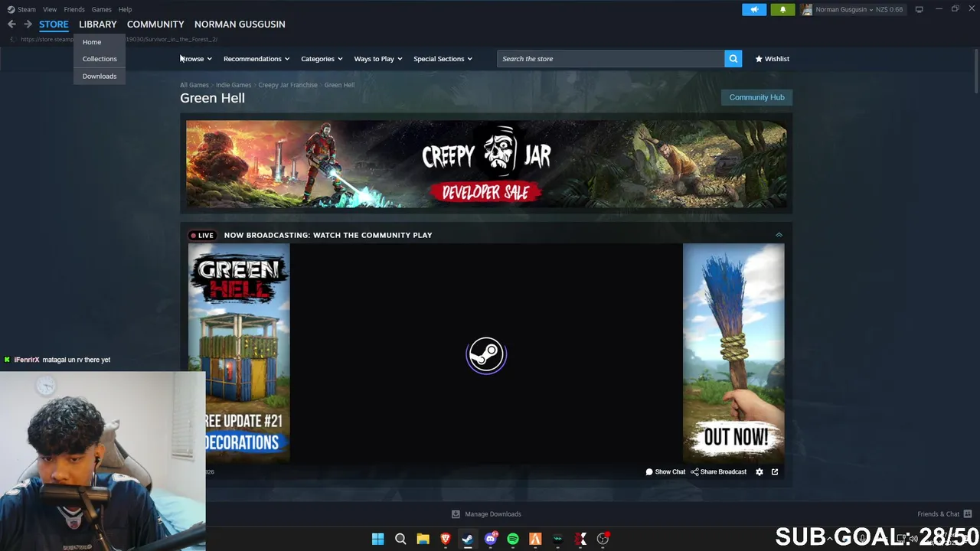The height and width of the screenshot is (551, 980).
Task: Click the Green Hell Decorations update image
Action: pos(239,353)
